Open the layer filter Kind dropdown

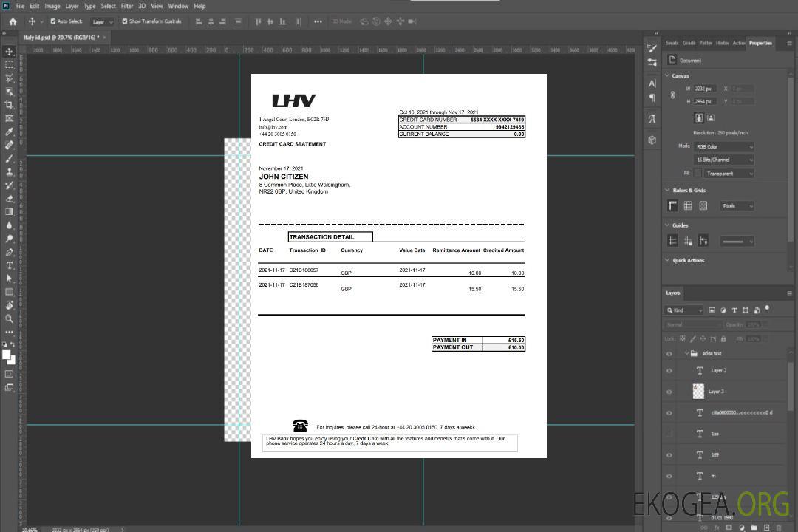(684, 310)
